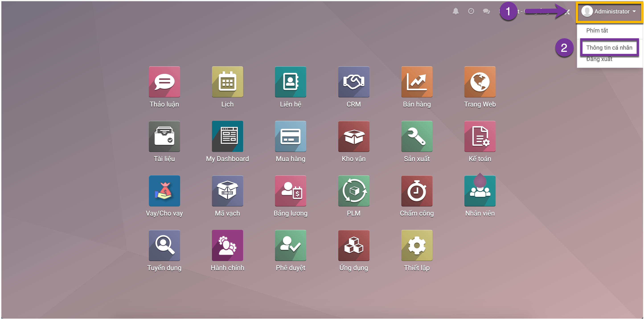Launch the Mua hàng purchase app
The image size is (644, 320).
pyautogui.click(x=291, y=136)
